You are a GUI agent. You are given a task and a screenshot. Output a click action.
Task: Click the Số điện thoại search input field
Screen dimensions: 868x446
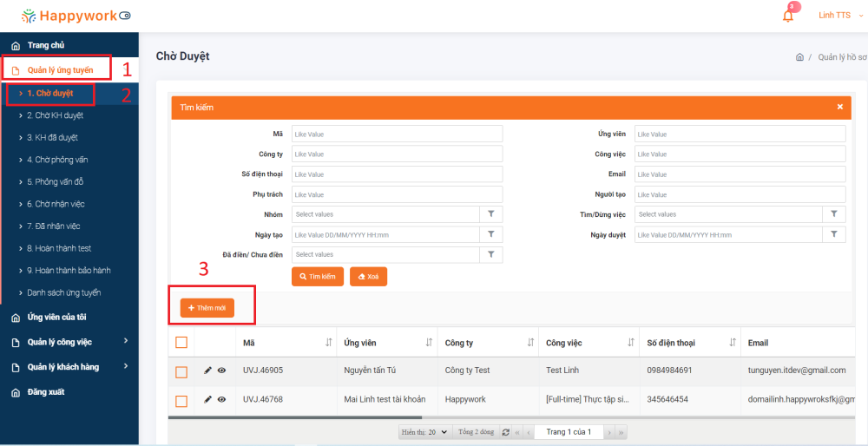(x=397, y=174)
